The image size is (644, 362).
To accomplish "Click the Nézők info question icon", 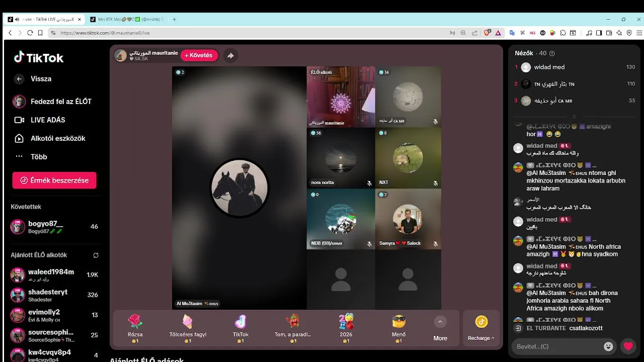I will [552, 53].
